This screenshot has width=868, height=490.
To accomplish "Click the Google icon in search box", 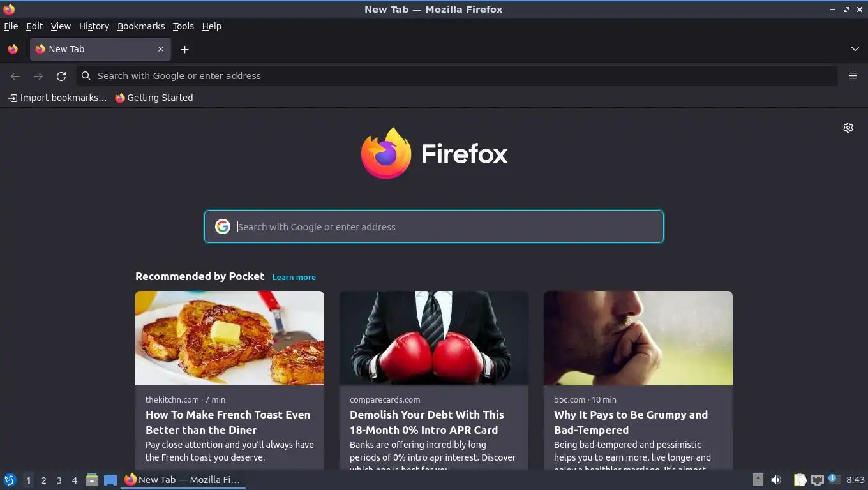I will (222, 226).
